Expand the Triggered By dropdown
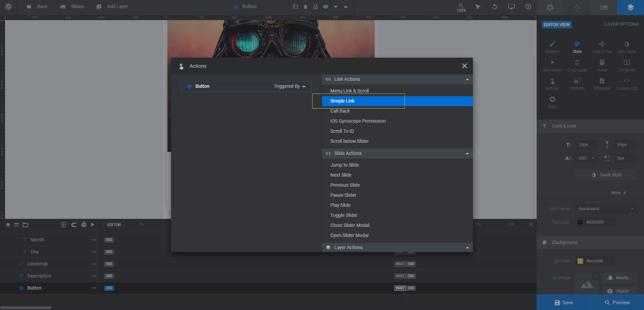644x310 pixels. coord(290,86)
